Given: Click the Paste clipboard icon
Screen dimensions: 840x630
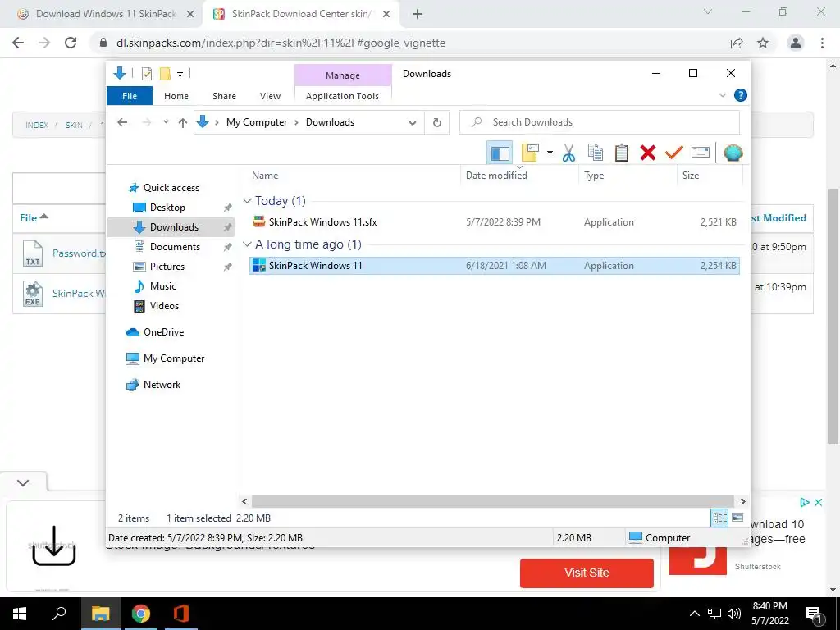Looking at the screenshot, I should [622, 153].
